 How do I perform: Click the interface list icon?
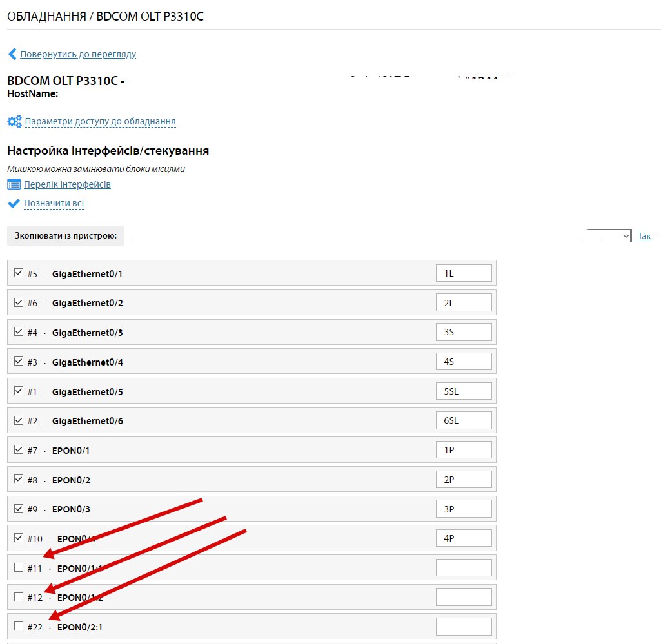(14, 184)
